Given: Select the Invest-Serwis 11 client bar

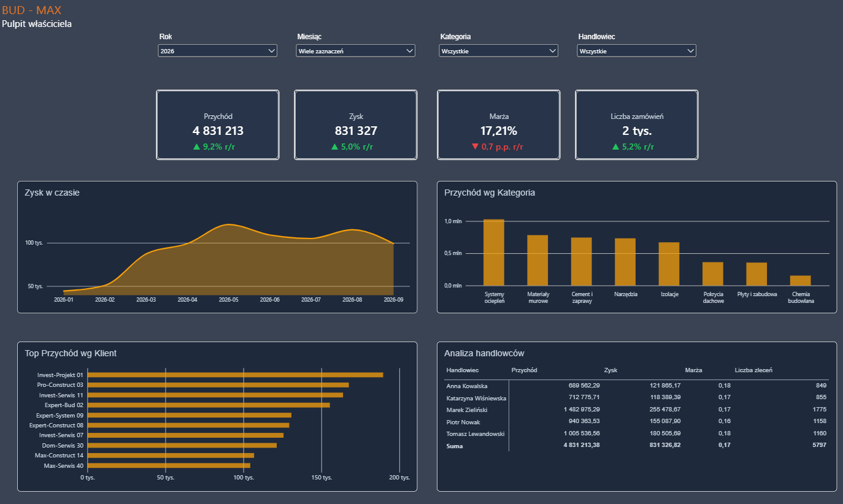Looking at the screenshot, I should pos(215,395).
